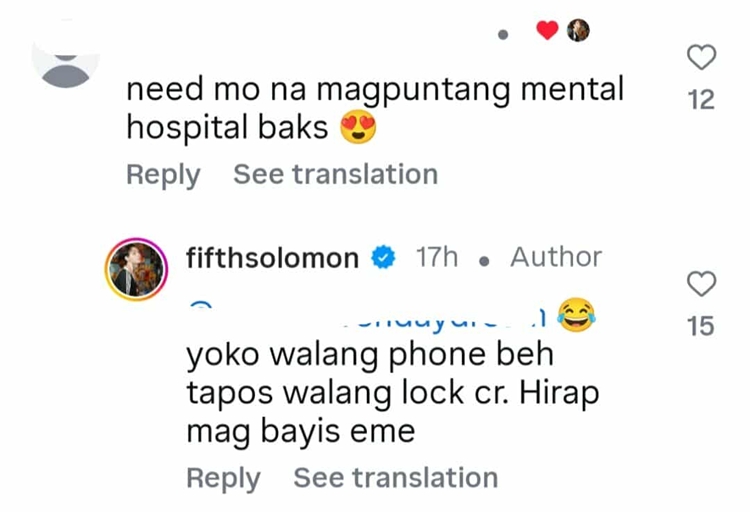
Task: See translation of mental hospital comment
Action: pos(336,174)
